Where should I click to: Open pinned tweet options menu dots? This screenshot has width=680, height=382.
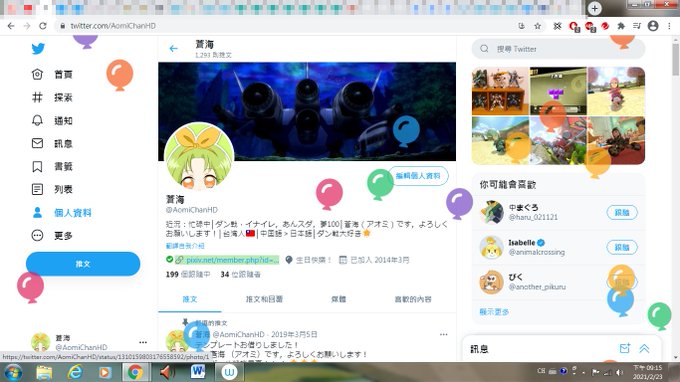(x=443, y=334)
